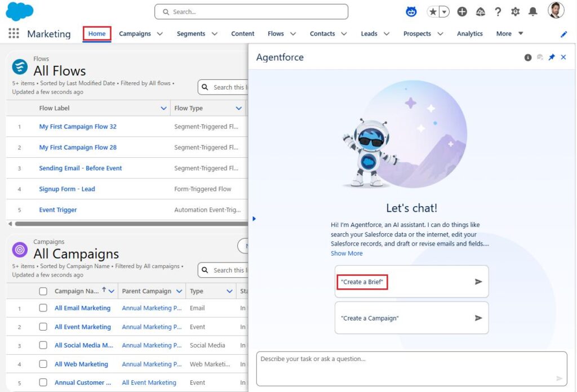Open the Setup gear icon

515,12
